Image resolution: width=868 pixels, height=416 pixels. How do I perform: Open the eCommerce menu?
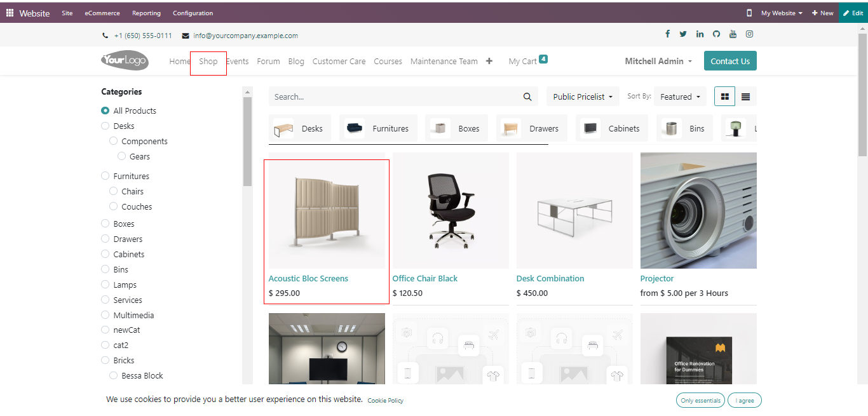[x=102, y=13]
